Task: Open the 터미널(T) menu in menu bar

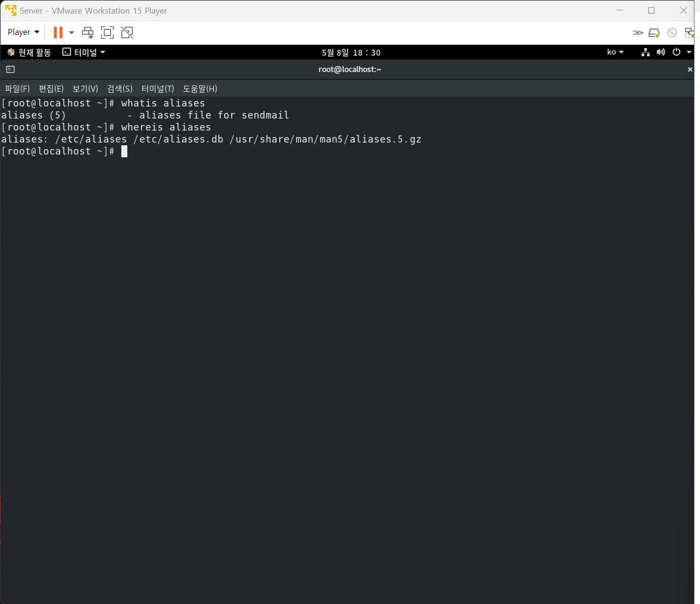Action: (x=157, y=88)
